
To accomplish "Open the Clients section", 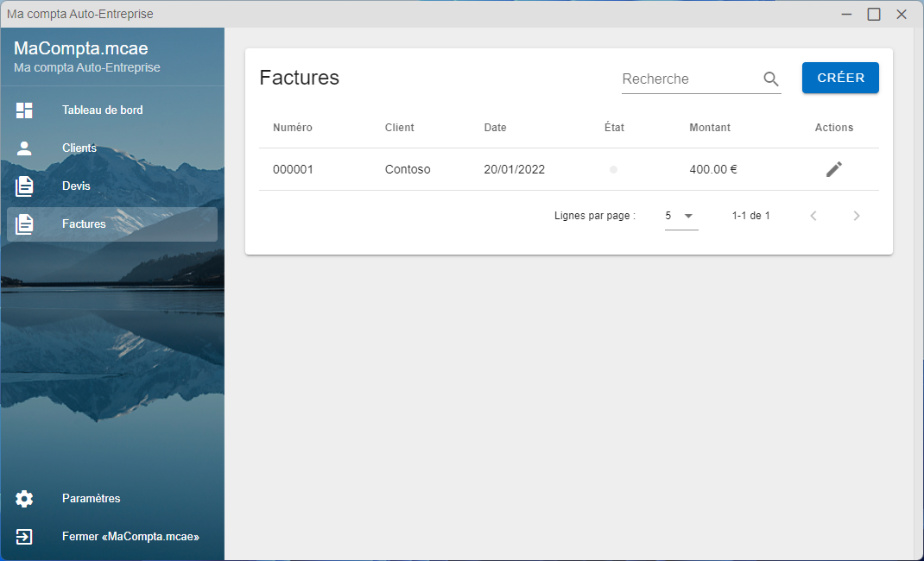I will 112,148.
